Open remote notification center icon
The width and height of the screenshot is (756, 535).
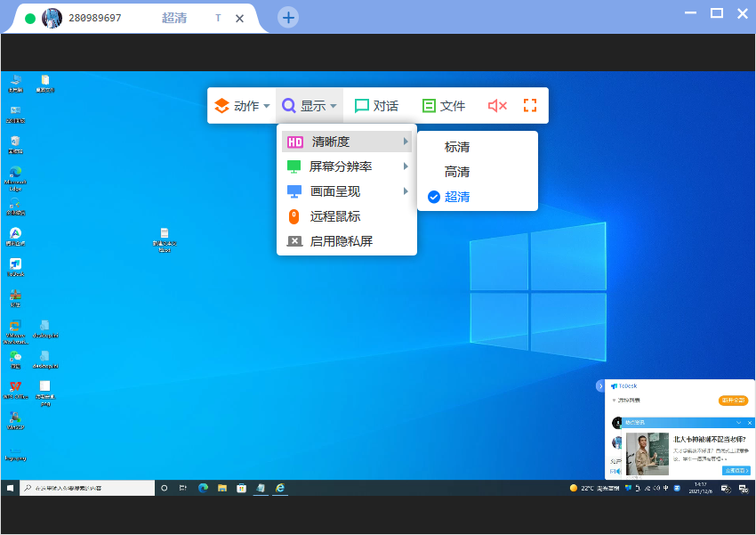[744, 488]
